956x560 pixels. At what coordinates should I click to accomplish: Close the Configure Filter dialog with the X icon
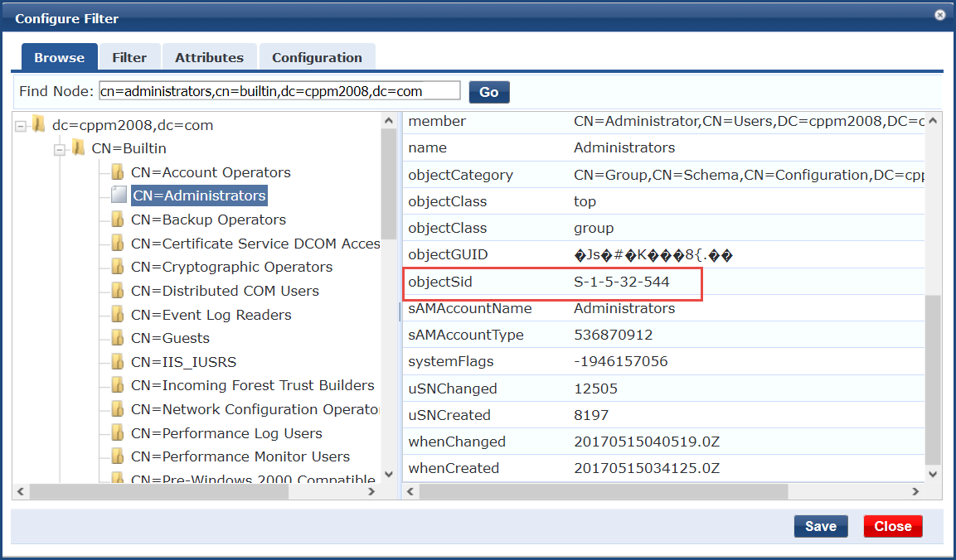click(939, 15)
